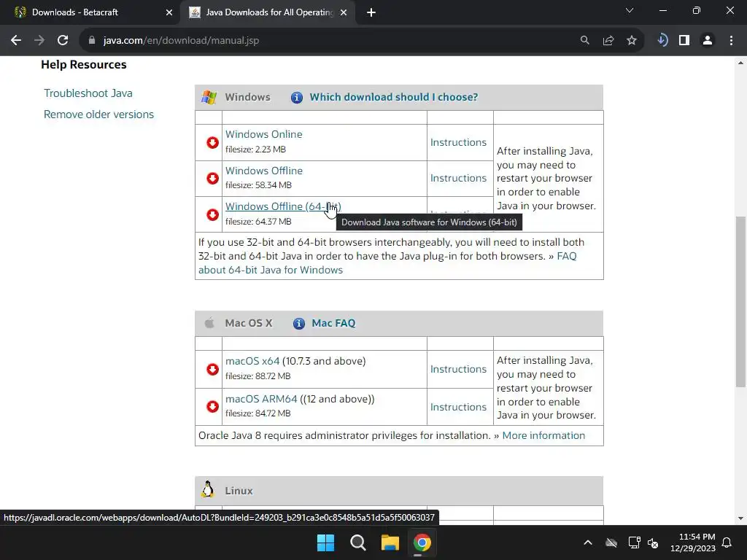The image size is (747, 560).
Task: Click the red download icon for Windows Offline 58.34 MB
Action: point(212,178)
